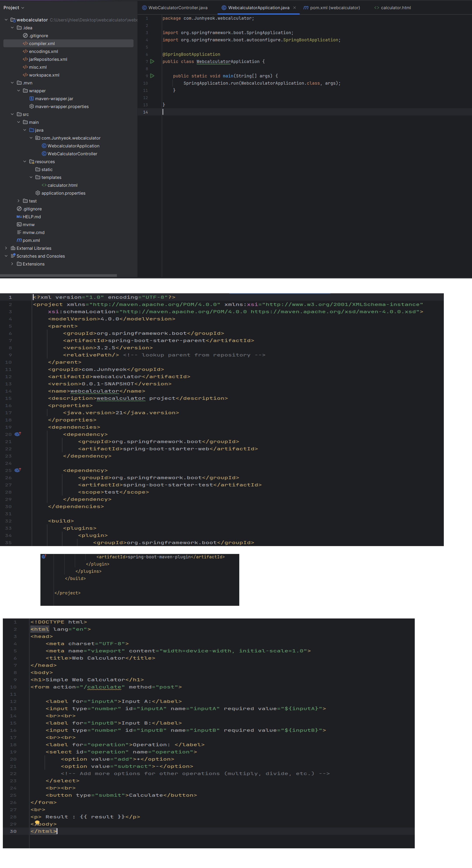Open the Project view dropdown

pyautogui.click(x=14, y=7)
